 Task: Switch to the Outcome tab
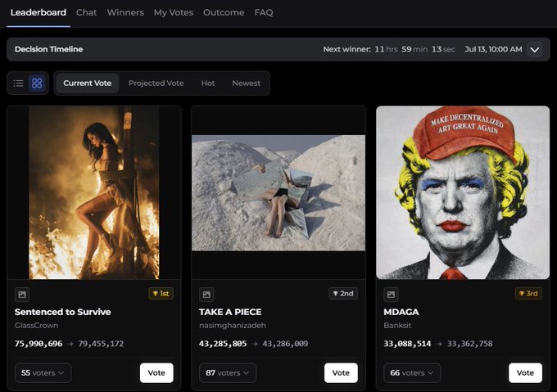pos(224,13)
